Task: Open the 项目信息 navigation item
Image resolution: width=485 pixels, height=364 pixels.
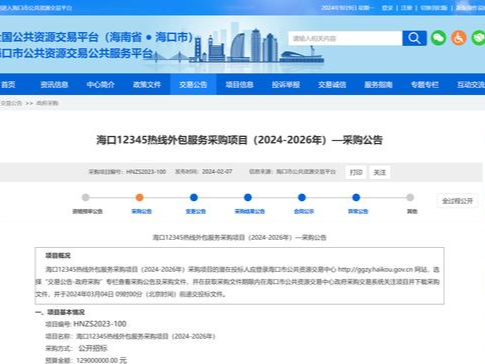Action: coord(240,85)
